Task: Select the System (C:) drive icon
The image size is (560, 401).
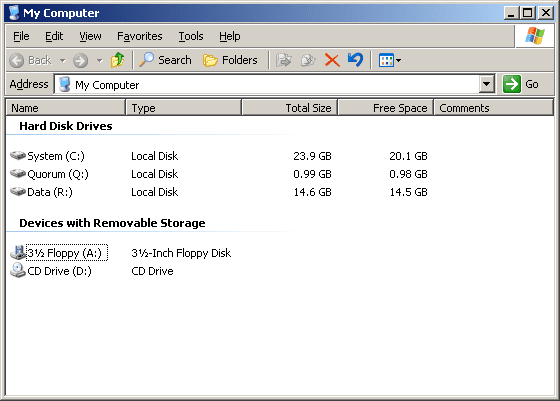Action: click(x=18, y=156)
